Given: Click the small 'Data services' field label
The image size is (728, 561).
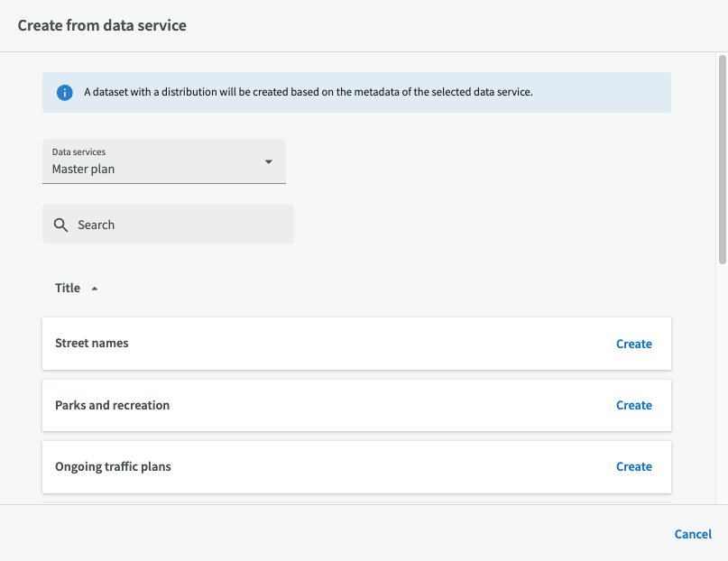Looking at the screenshot, I should coord(78,152).
